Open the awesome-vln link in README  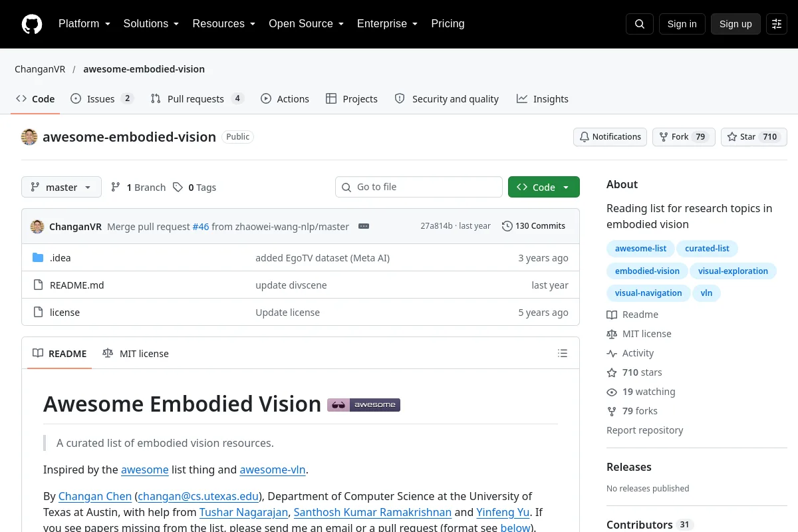point(273,469)
